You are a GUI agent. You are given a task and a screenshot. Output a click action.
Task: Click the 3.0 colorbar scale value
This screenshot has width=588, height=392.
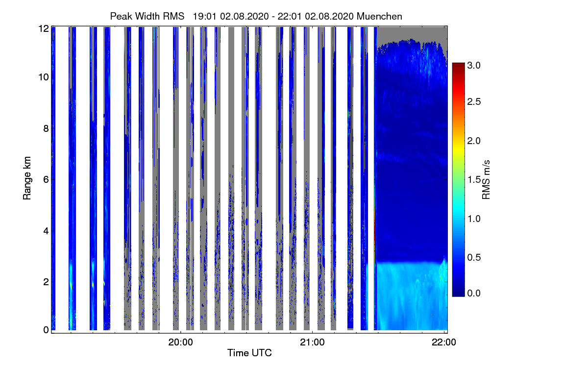475,65
